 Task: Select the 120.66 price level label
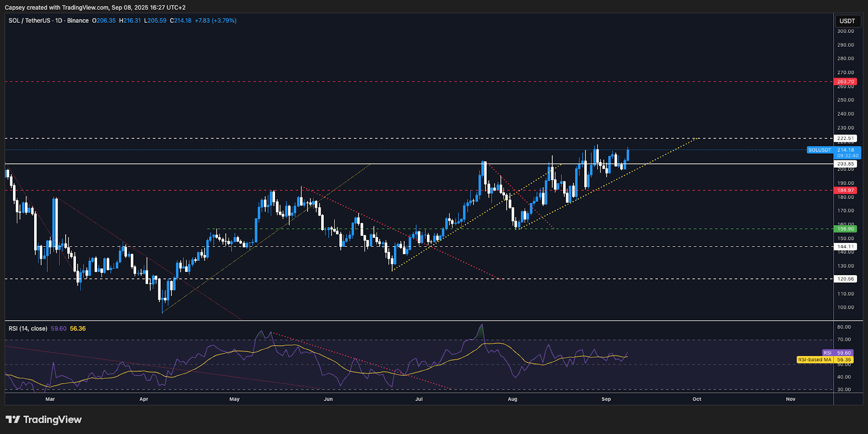[x=845, y=279]
